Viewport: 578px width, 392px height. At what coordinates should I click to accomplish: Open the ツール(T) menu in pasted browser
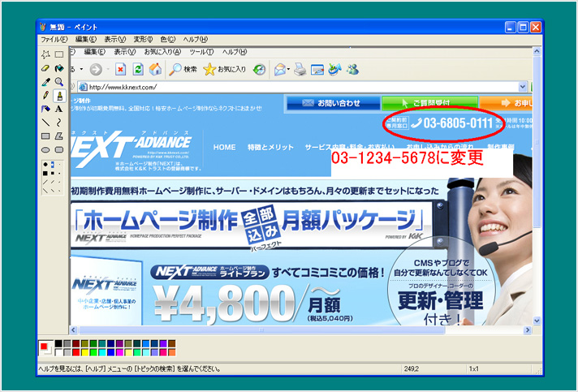click(x=201, y=52)
